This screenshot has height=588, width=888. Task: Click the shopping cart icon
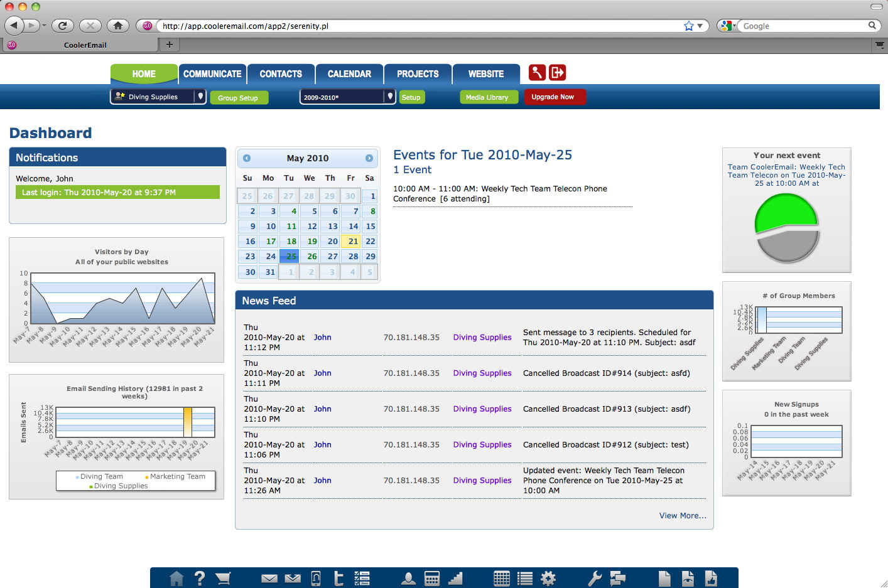coord(223,578)
